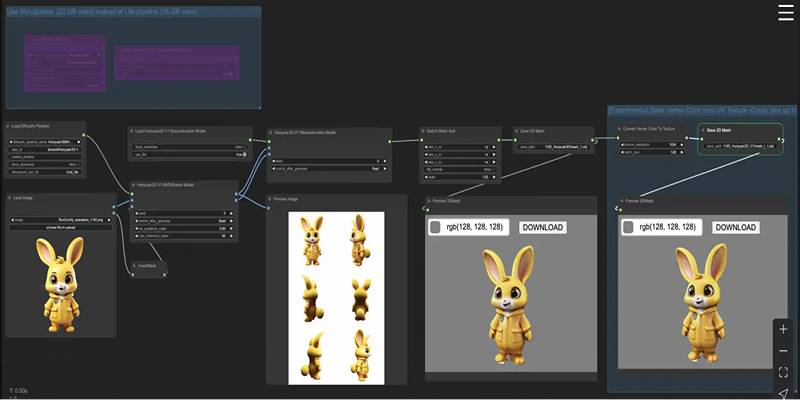Collapse the left Preview 3DMesh node dot
The width and height of the screenshot is (800, 400).
pyautogui.click(x=429, y=201)
